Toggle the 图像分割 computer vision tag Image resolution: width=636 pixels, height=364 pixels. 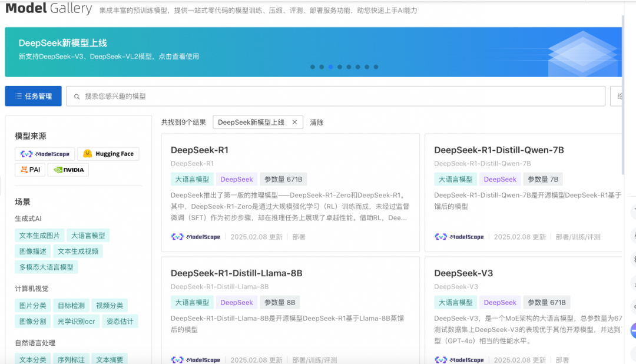tap(33, 322)
